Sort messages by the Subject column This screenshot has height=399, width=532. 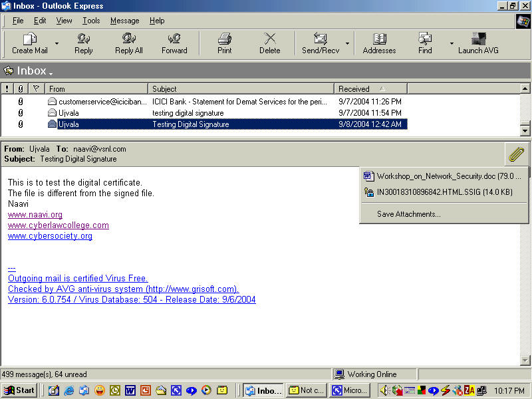[241, 89]
